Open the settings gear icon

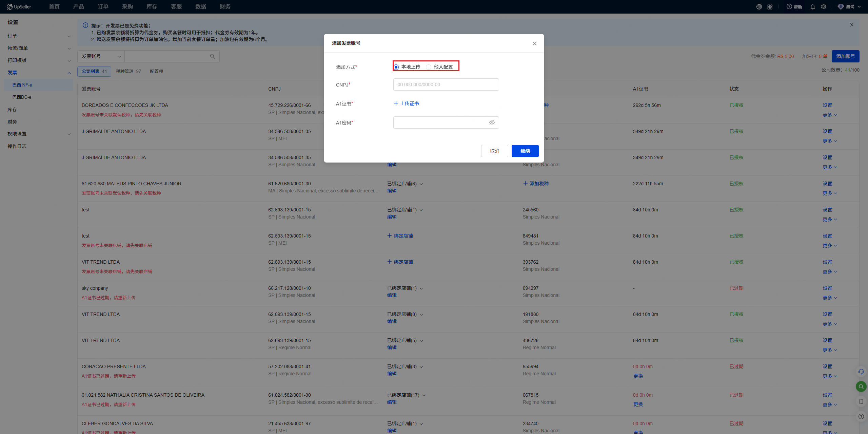pyautogui.click(x=823, y=7)
